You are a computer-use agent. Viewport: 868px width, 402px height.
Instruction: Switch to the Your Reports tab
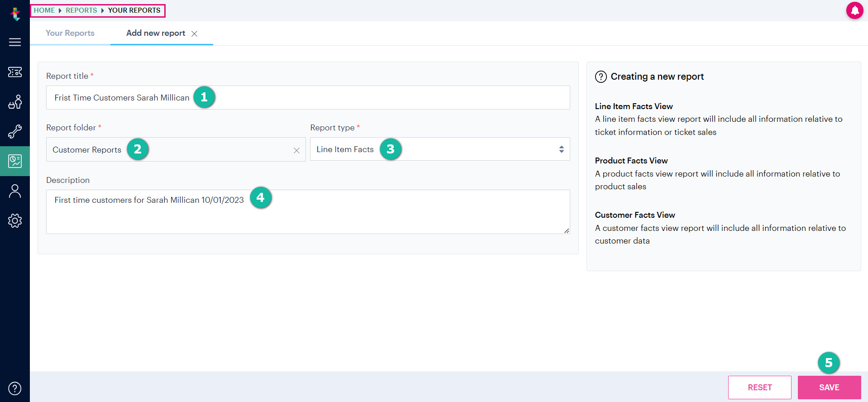coord(70,33)
